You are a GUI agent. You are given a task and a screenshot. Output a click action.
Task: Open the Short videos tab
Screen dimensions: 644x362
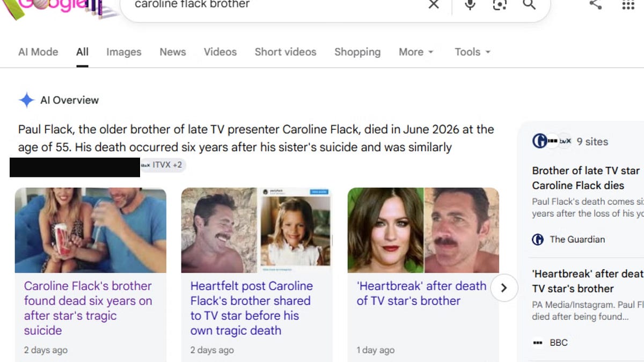tap(286, 52)
